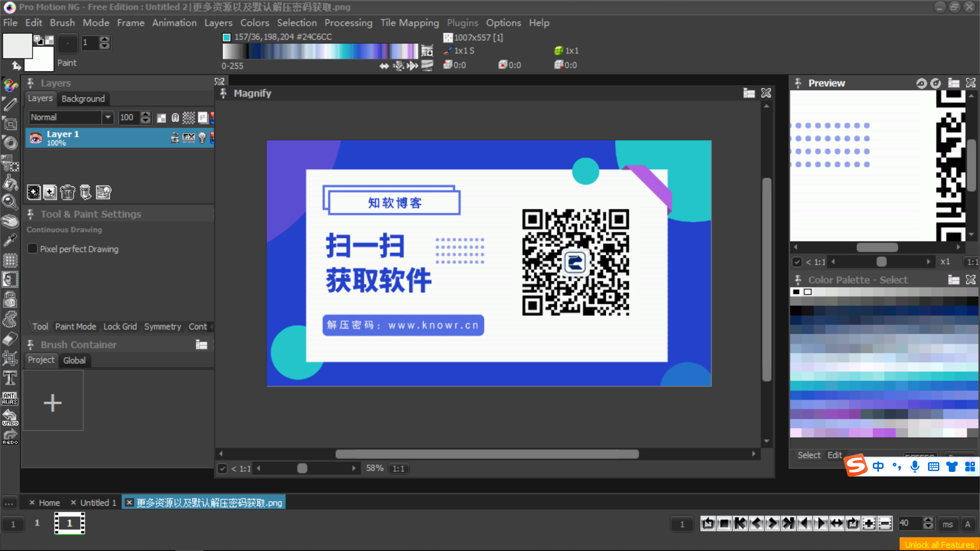Toggle Magnify auto-fit checkbox

(222, 468)
